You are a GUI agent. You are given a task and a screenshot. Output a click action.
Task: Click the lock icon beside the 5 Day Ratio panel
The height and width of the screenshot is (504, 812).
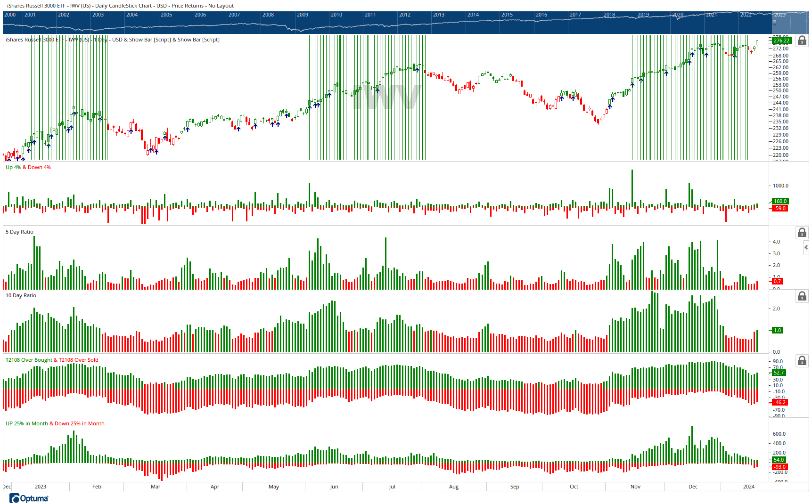pyautogui.click(x=802, y=232)
